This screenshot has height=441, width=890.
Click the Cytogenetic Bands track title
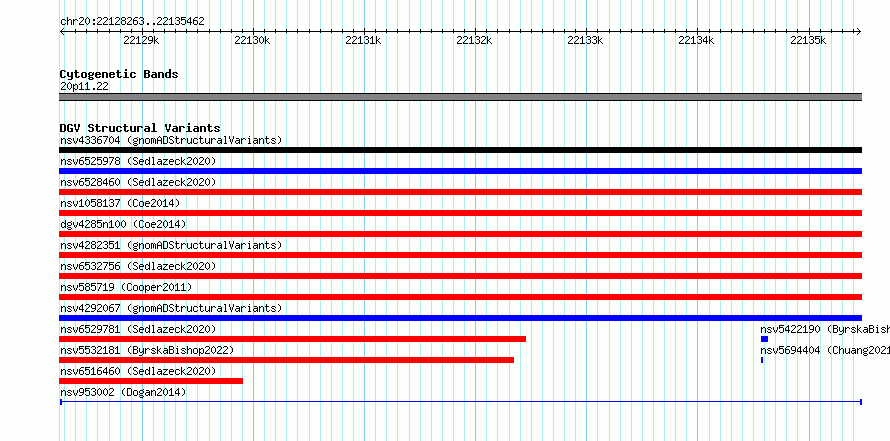pos(119,74)
